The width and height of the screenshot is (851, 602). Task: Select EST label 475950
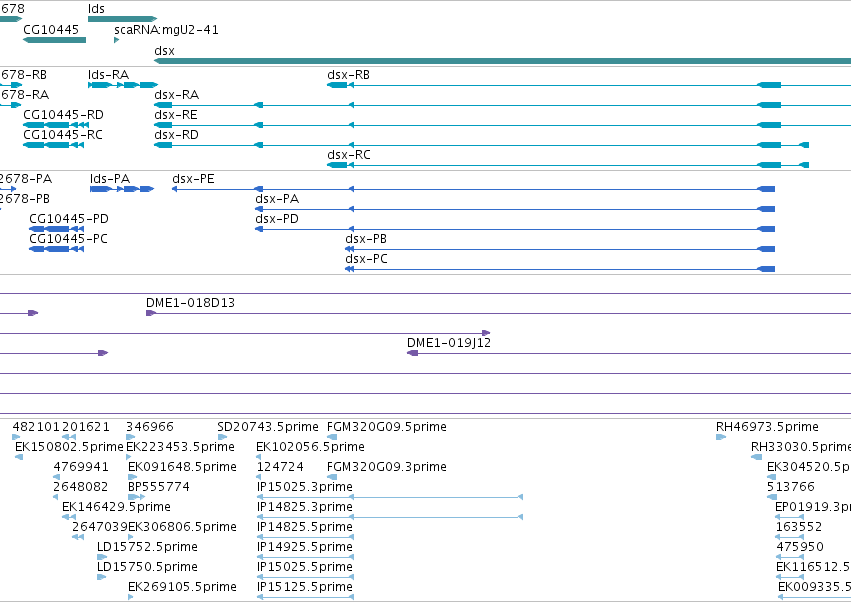coord(800,547)
